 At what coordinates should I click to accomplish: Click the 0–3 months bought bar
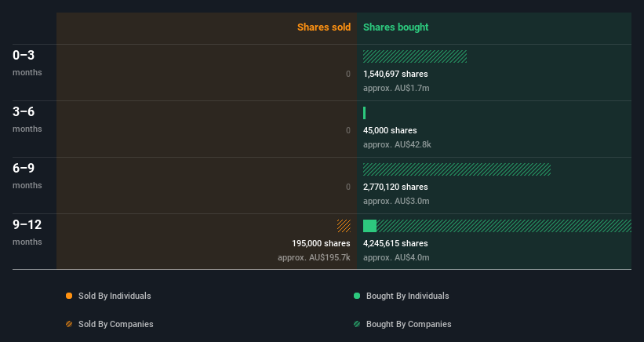[415, 56]
